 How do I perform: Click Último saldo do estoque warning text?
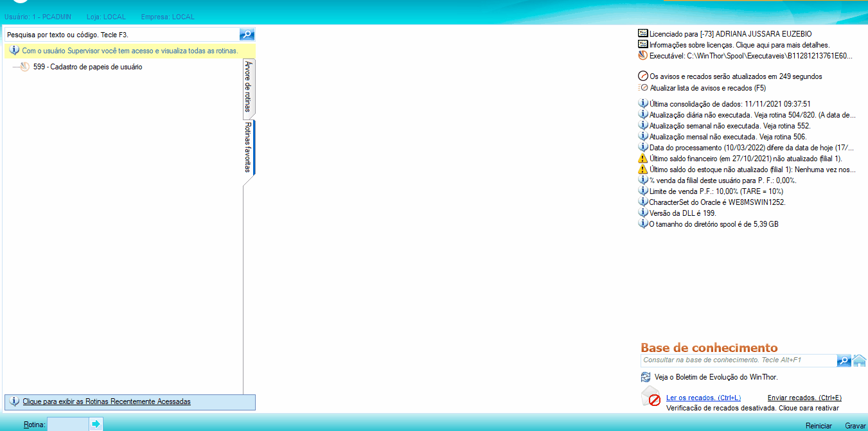coord(753,169)
